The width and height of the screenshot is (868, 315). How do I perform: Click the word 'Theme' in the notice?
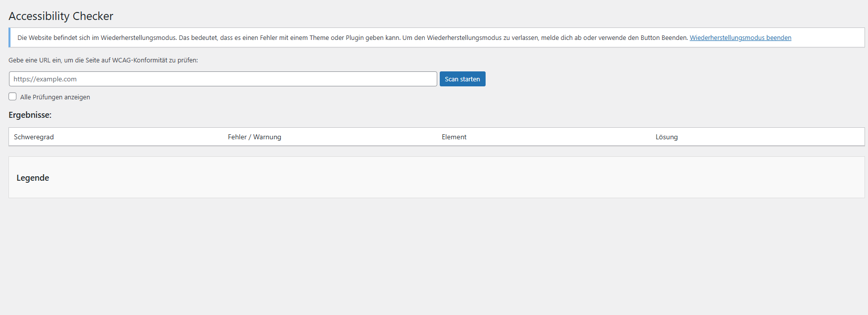319,38
